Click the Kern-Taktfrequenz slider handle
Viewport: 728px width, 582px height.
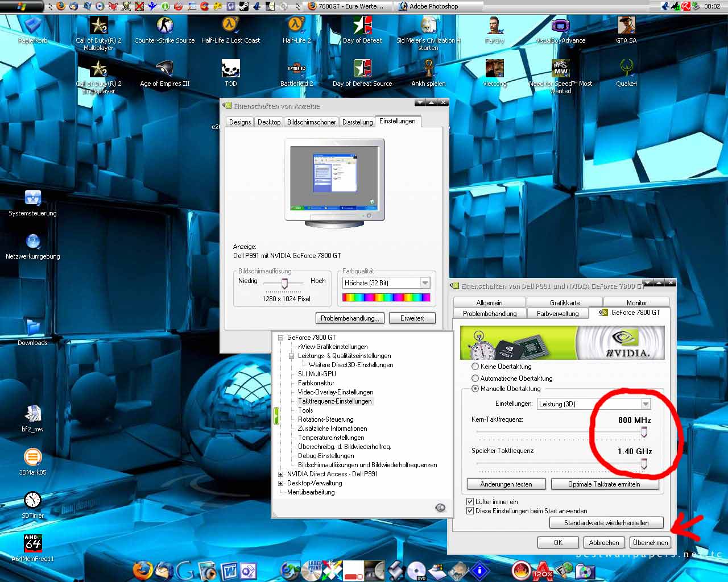click(x=644, y=433)
